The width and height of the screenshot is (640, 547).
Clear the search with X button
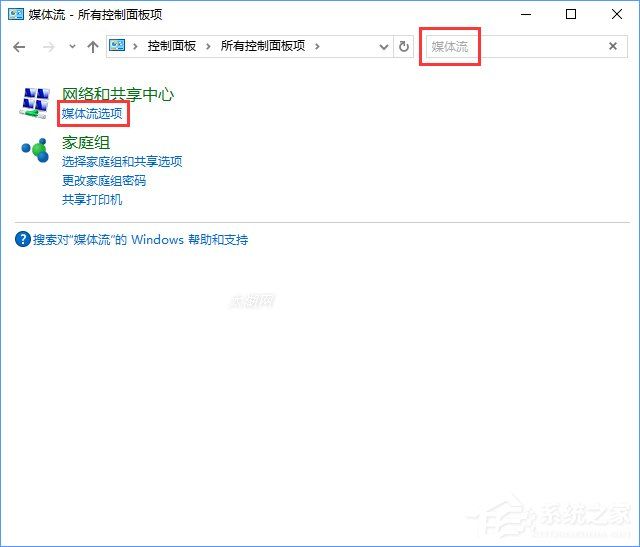pyautogui.click(x=613, y=46)
